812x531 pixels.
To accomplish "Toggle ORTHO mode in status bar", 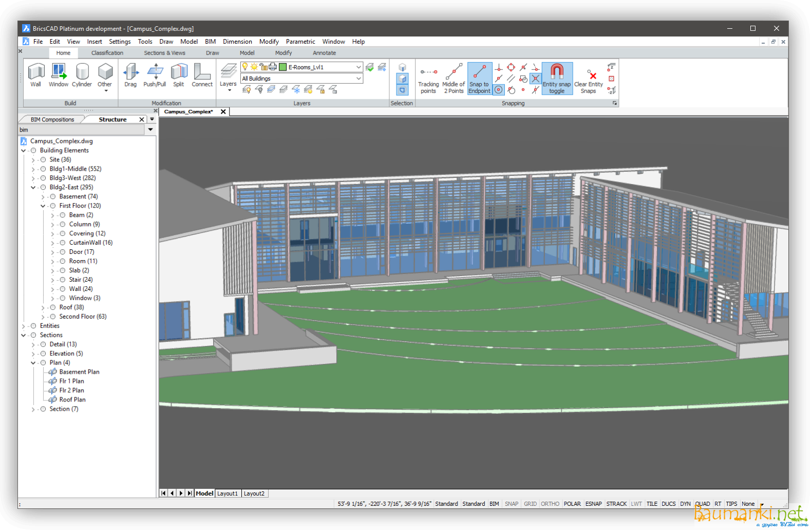I will 550,504.
